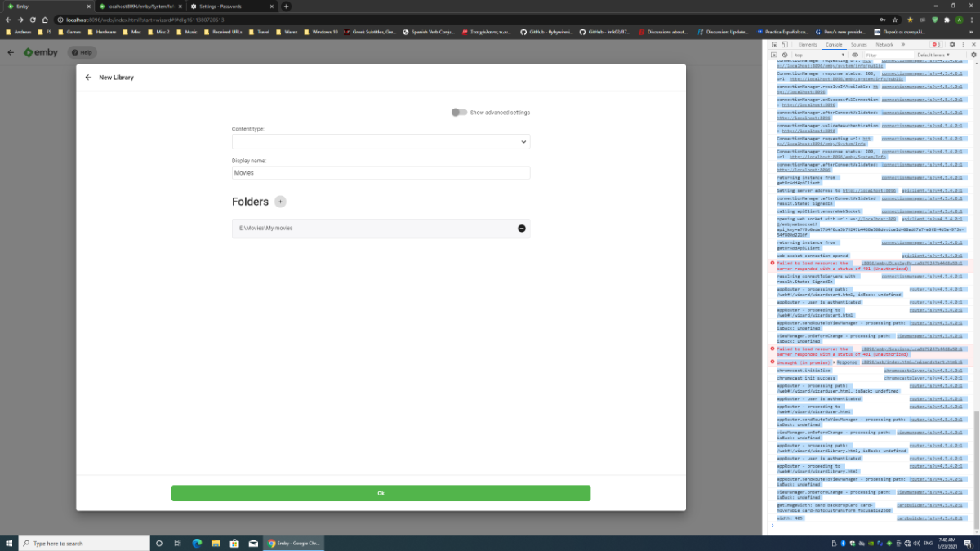Switch to DevTools Elements tab
Viewport: 980px width, 551px height.
click(808, 44)
